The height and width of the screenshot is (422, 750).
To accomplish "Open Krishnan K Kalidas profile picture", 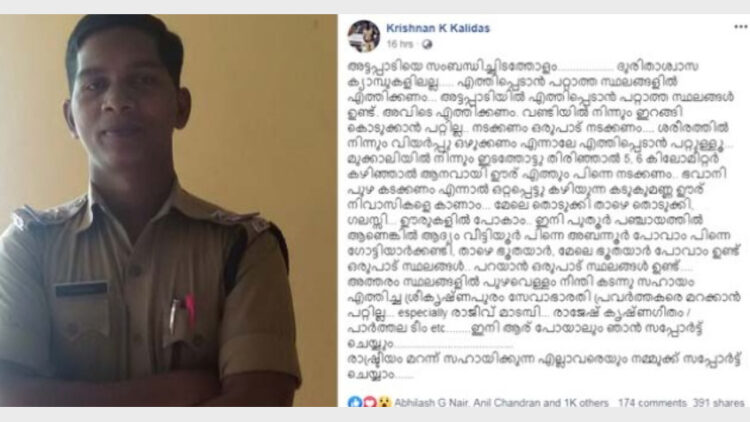I will [364, 36].
